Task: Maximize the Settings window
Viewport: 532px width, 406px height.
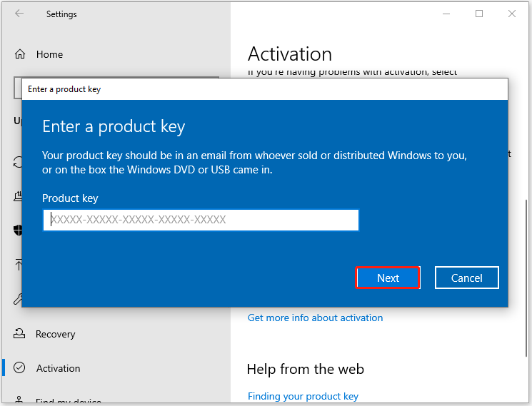Action: (x=479, y=14)
